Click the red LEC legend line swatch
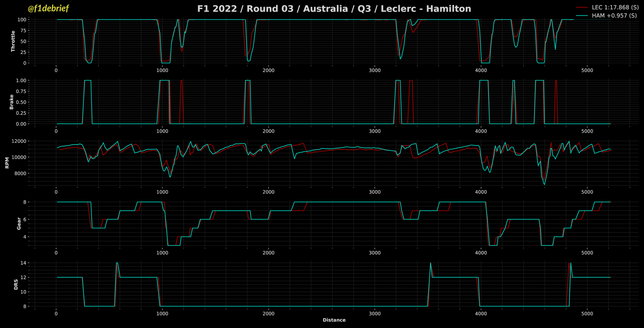 click(582, 7)
